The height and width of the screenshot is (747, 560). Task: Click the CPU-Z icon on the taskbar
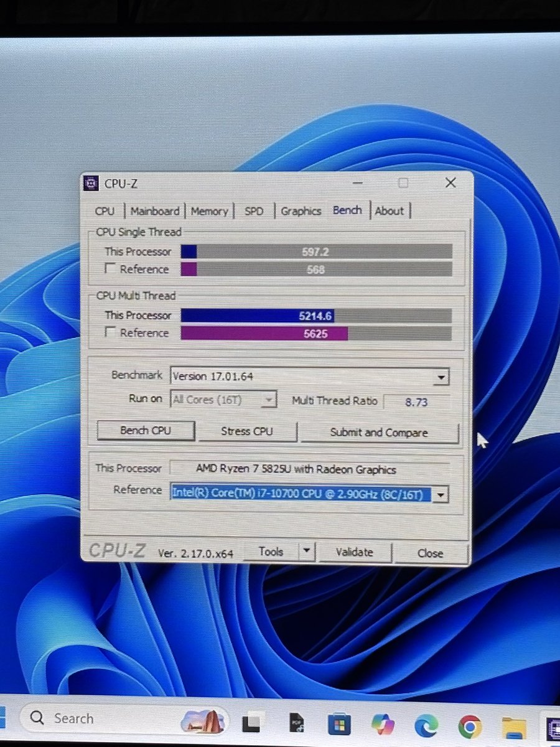552,728
